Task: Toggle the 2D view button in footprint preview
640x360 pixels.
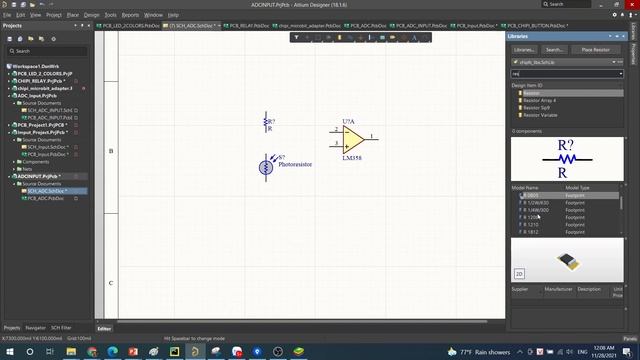Action: click(x=519, y=274)
